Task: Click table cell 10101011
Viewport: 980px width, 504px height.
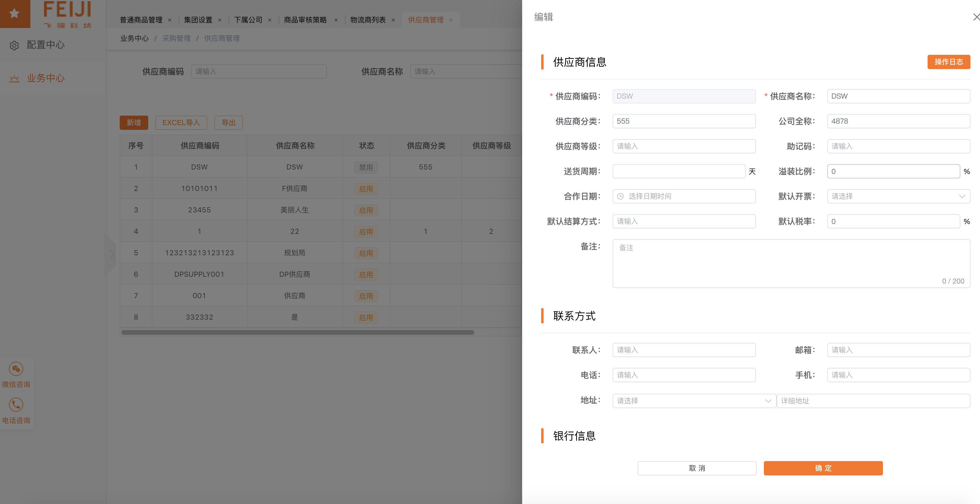Action: click(199, 189)
